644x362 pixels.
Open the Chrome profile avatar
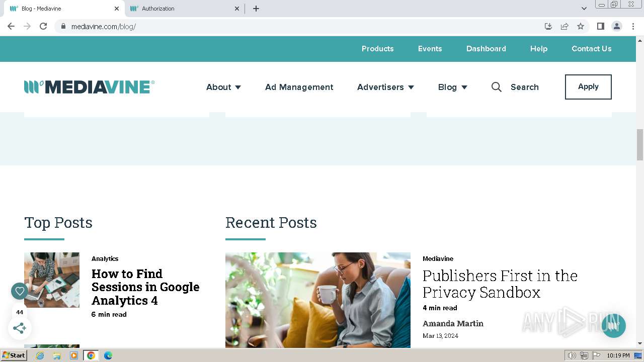pyautogui.click(x=616, y=26)
